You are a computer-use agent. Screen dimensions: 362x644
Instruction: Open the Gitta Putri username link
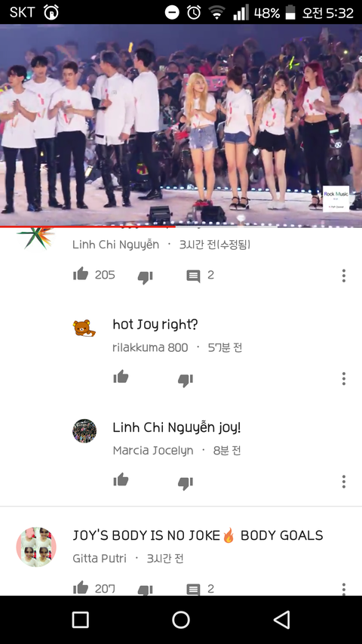click(100, 559)
